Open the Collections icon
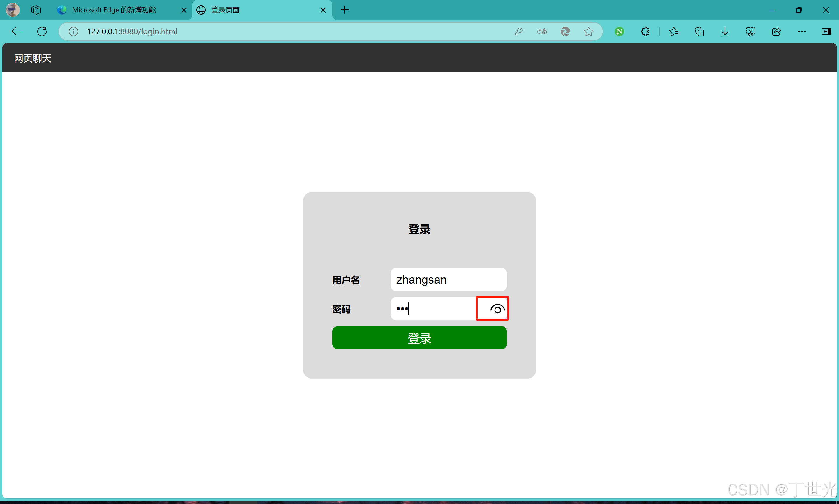 click(x=699, y=31)
